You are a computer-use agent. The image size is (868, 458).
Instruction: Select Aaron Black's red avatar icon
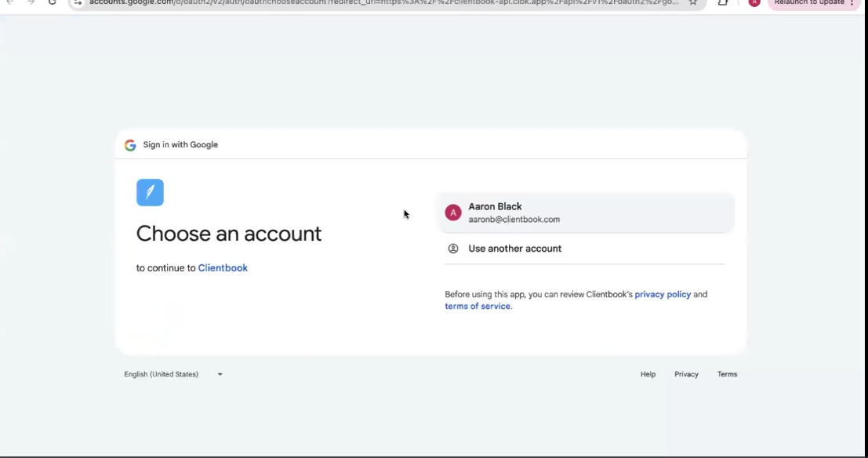click(x=452, y=213)
